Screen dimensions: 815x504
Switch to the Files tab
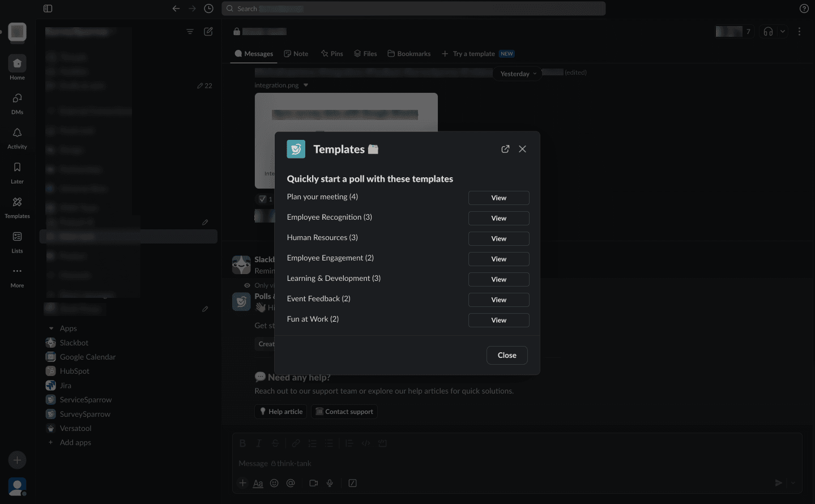click(x=365, y=54)
